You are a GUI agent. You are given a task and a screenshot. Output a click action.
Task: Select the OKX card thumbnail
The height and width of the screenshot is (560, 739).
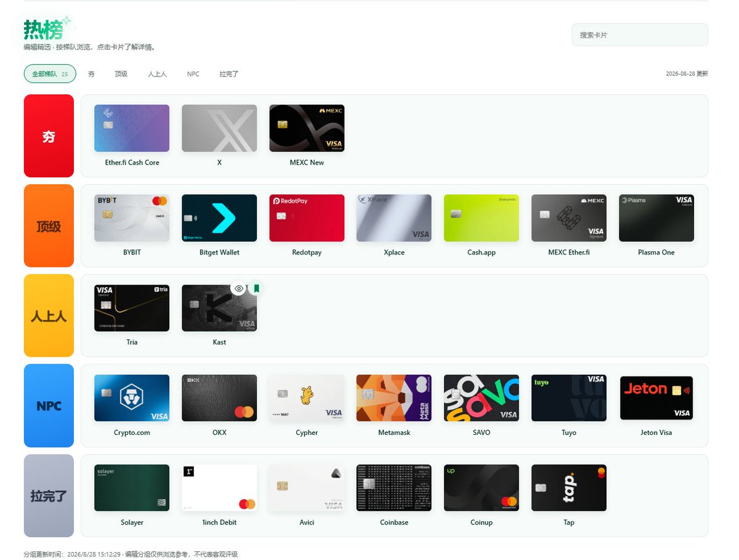pyautogui.click(x=219, y=398)
